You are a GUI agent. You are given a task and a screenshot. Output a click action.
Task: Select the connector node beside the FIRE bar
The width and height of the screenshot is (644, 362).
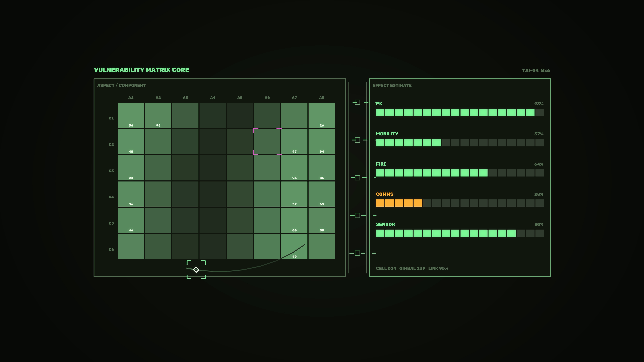click(x=358, y=178)
